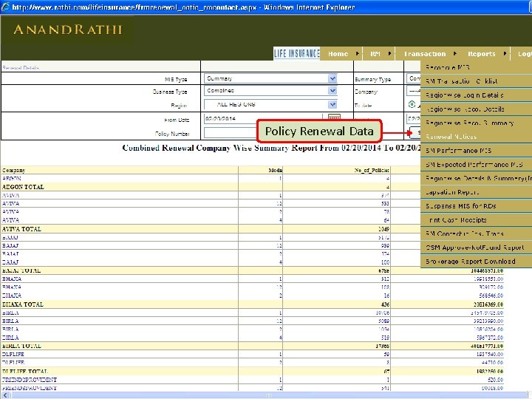Image resolution: width=532 pixels, height=399 pixels.
Task: Choose RM Transaction Checklist menu entry
Action: (476, 81)
